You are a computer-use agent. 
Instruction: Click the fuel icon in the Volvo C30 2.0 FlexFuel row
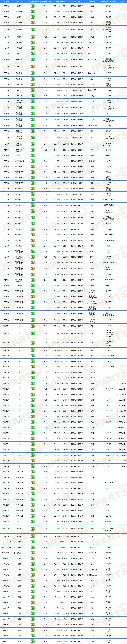32,575
